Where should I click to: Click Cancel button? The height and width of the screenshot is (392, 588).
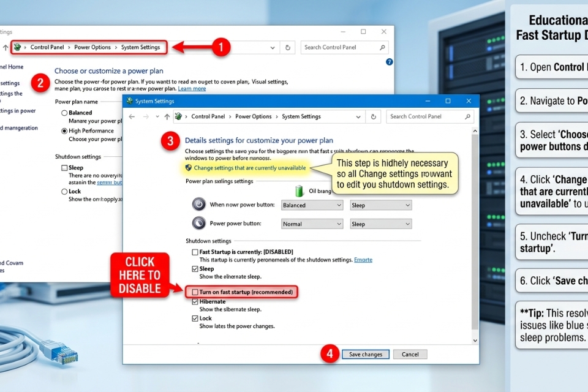coord(410,354)
